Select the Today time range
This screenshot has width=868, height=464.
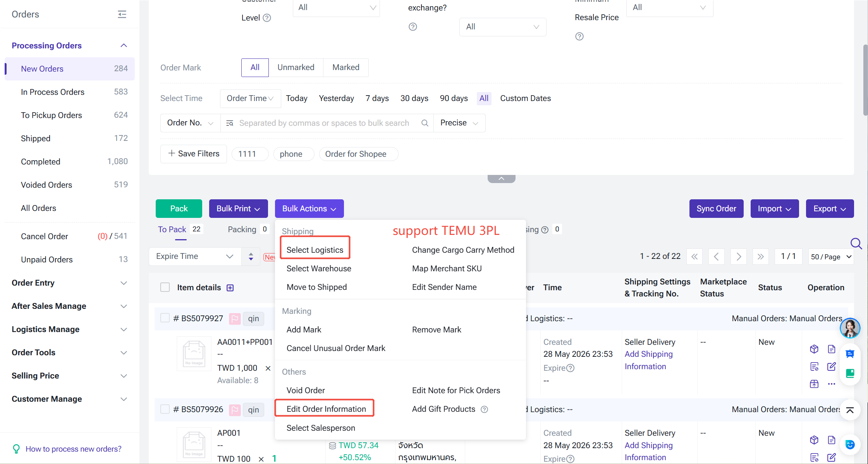point(297,98)
